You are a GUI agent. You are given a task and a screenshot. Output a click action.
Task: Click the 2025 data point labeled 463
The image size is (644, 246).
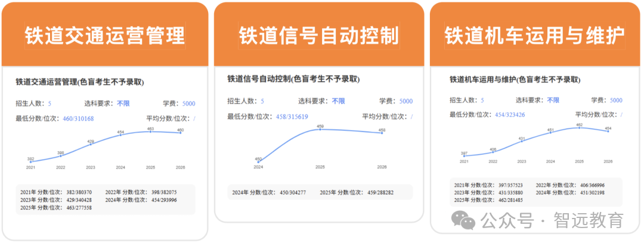150,131
